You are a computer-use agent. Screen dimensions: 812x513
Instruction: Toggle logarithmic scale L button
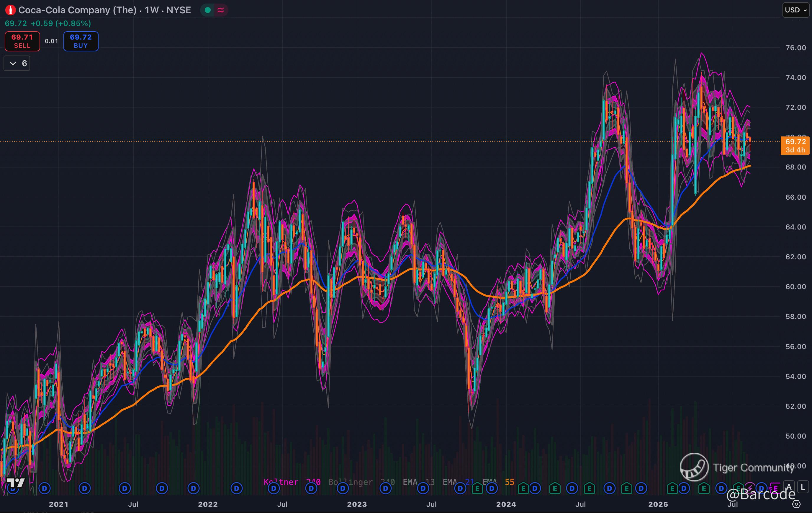[x=803, y=487]
